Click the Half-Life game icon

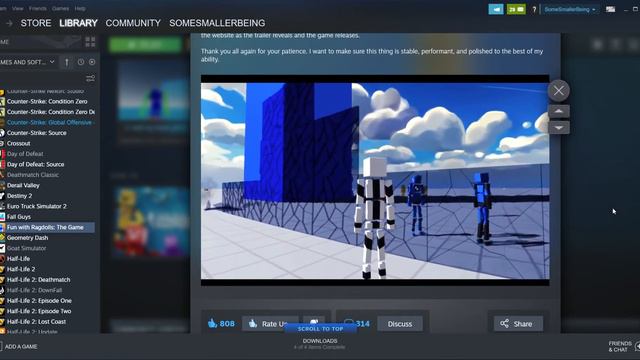[x=2, y=259]
